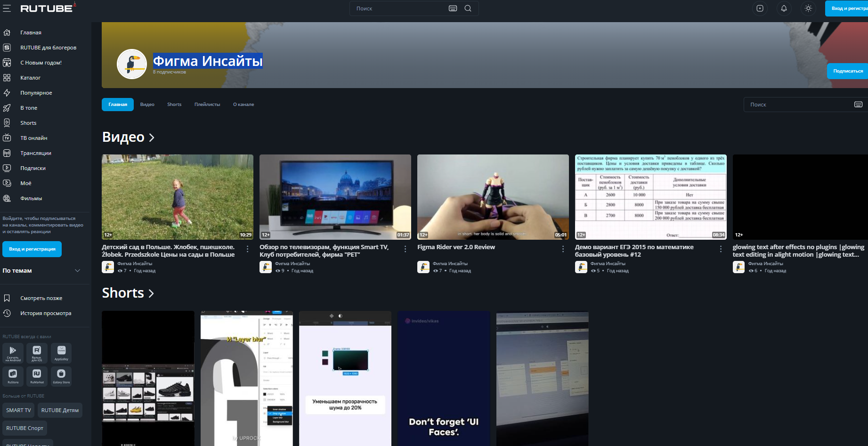Click Вход и регистрация in top bar
Screen dimensions: 868x446
point(847,8)
